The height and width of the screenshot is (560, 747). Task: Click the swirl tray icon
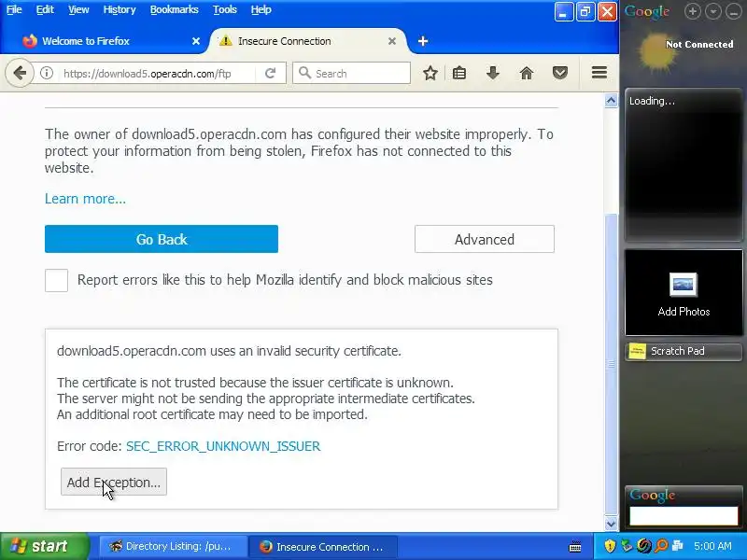644,546
